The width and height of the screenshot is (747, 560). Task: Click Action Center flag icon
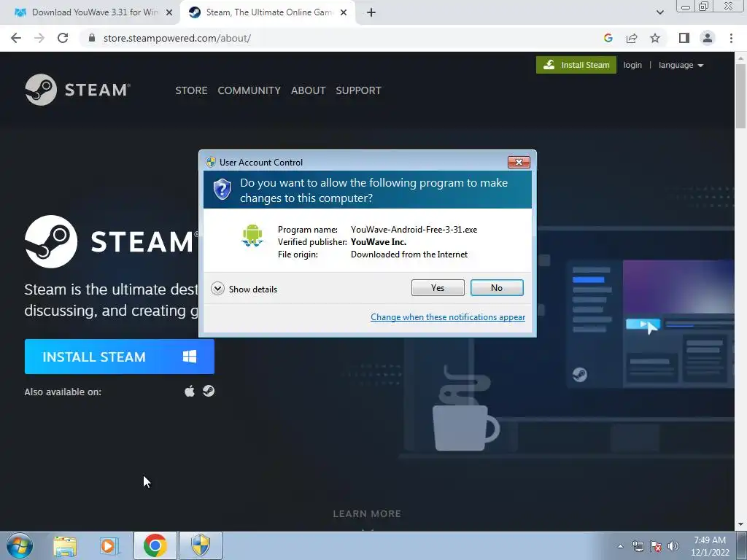pos(656,546)
